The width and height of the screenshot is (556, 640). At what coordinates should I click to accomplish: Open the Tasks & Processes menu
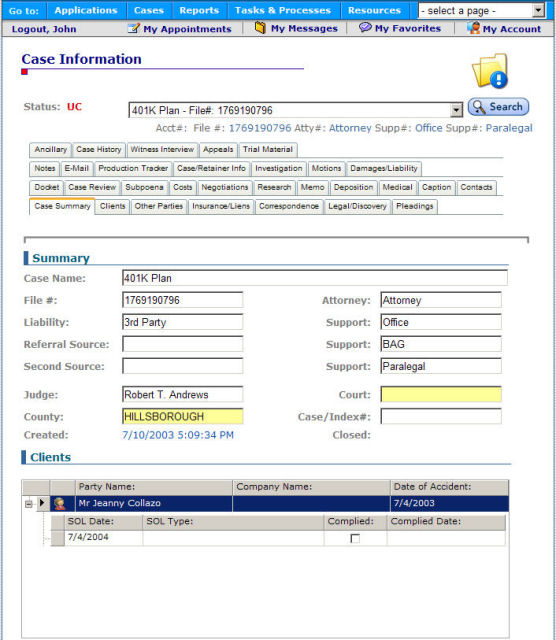[x=283, y=10]
